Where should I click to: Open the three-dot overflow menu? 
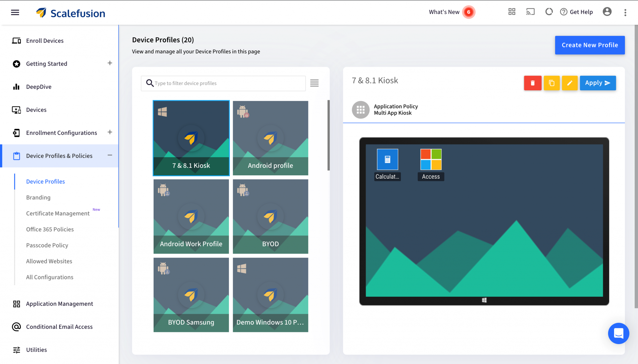coord(625,12)
